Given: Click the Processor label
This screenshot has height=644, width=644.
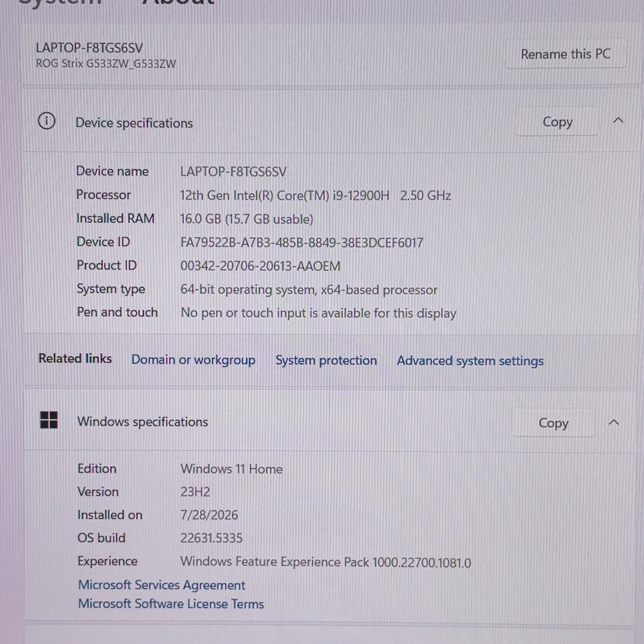Looking at the screenshot, I should click(104, 195).
